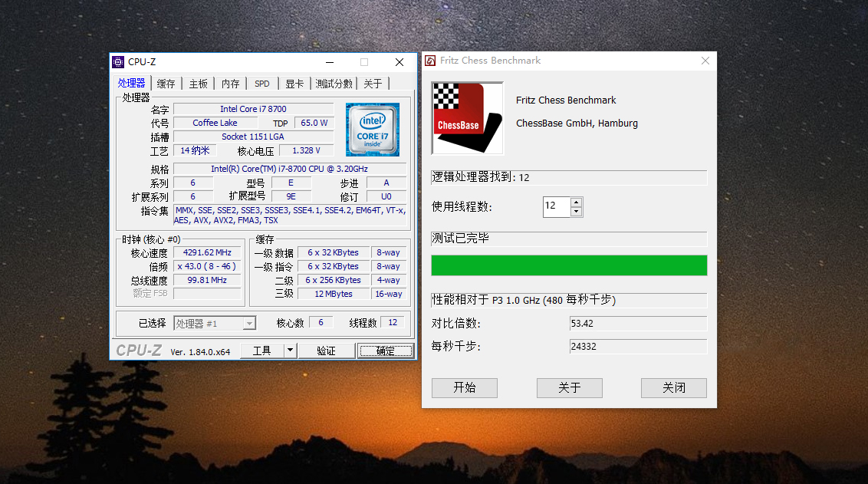Click the L2 cache 6 x 256 KBytes value
Screen dimensions: 868x484
(x=334, y=280)
